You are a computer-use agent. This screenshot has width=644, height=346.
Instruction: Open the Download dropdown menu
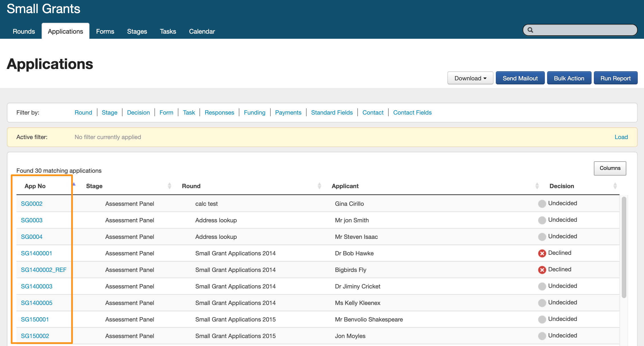click(x=470, y=78)
